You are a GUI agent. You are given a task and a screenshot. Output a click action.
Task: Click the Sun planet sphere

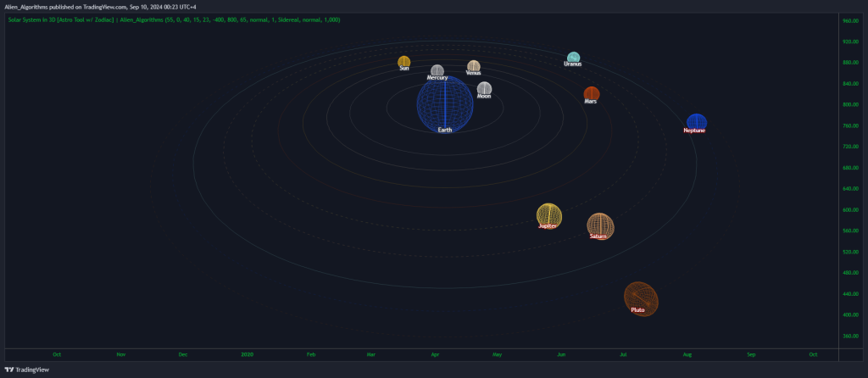tap(404, 61)
